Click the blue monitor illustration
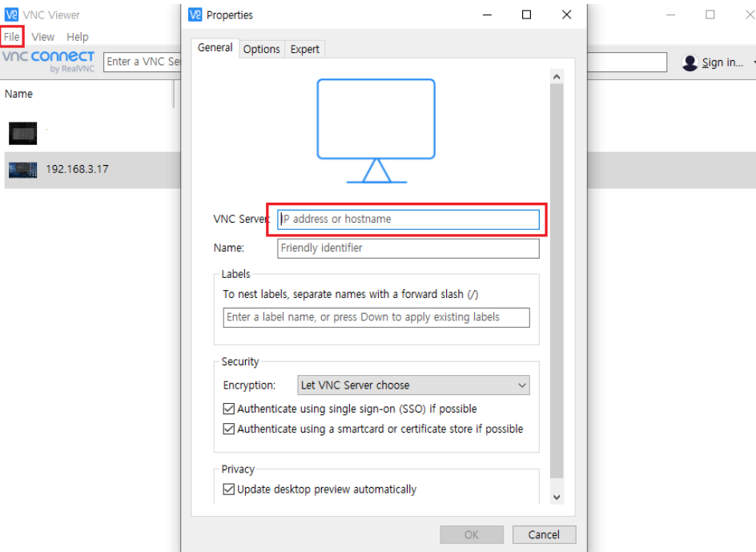756x552 pixels. pos(376,131)
